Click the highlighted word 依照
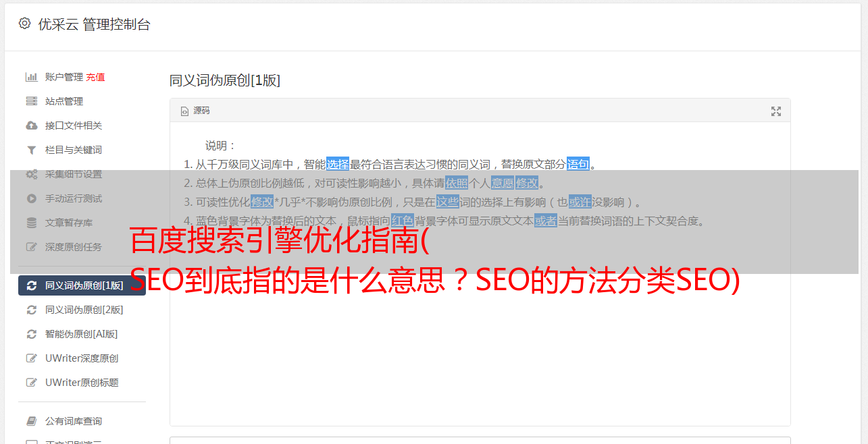The height and width of the screenshot is (444, 868). click(457, 183)
